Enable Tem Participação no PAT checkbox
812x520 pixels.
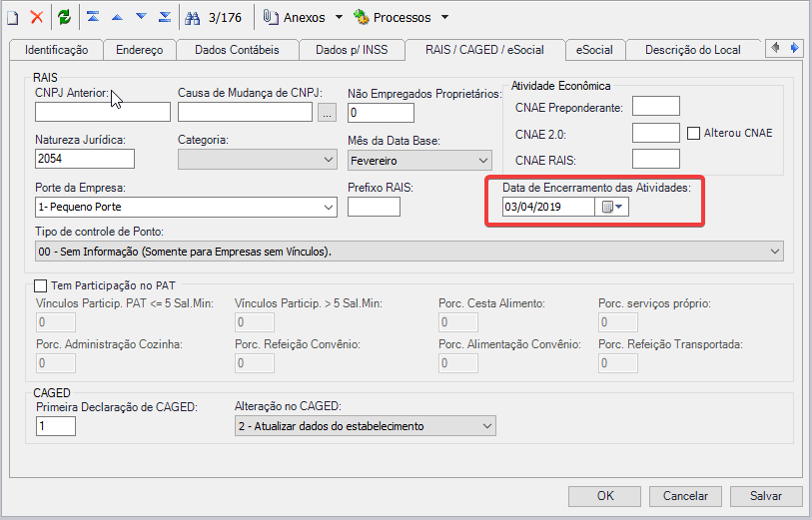40,285
